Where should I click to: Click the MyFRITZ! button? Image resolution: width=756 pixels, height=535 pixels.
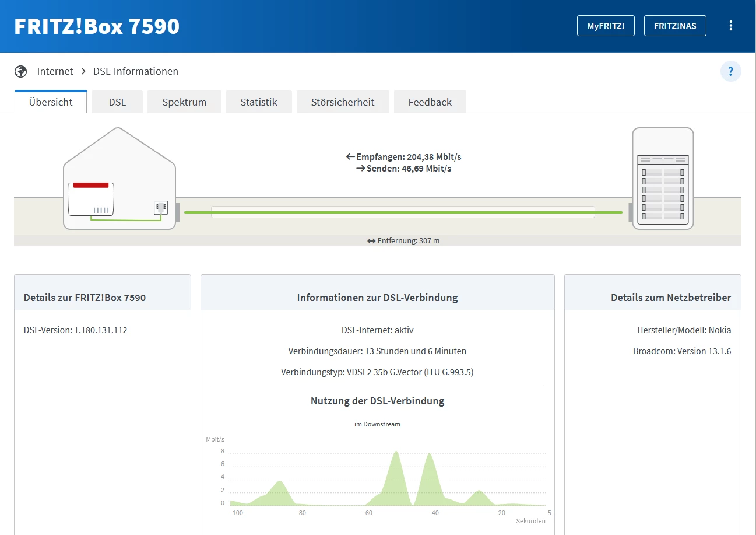tap(606, 26)
